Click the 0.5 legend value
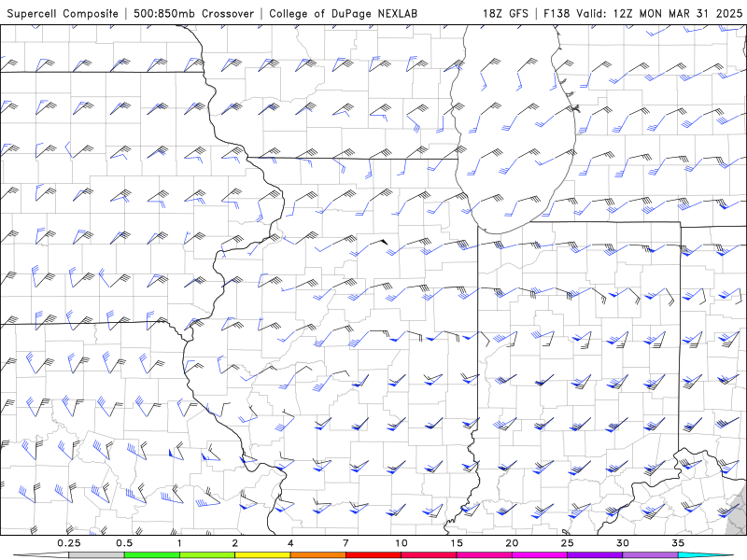 (124, 543)
